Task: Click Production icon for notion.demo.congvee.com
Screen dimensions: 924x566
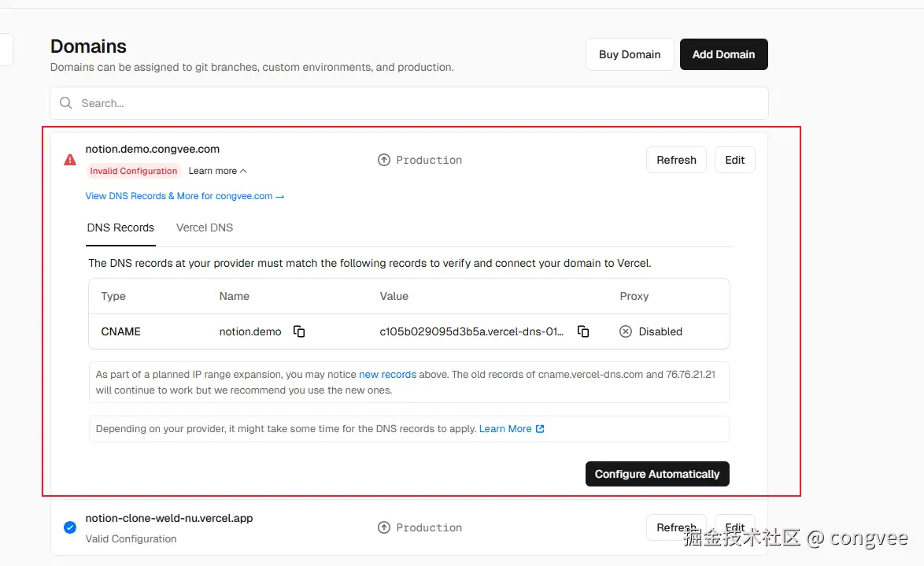Action: (x=384, y=160)
